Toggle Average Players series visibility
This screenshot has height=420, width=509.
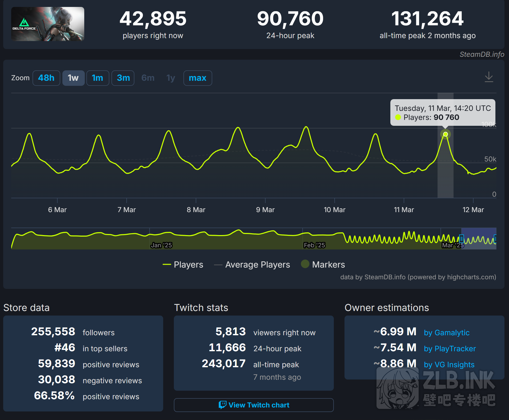click(x=252, y=265)
